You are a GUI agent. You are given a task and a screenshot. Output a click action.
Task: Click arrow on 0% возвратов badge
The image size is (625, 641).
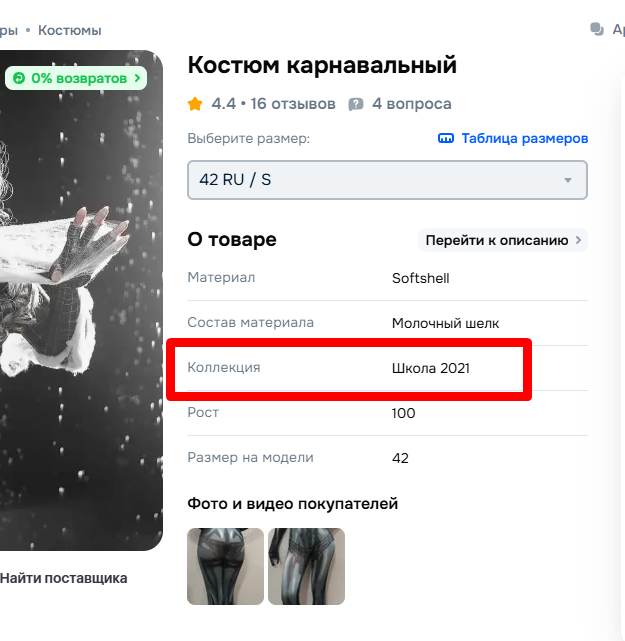pyautogui.click(x=137, y=78)
